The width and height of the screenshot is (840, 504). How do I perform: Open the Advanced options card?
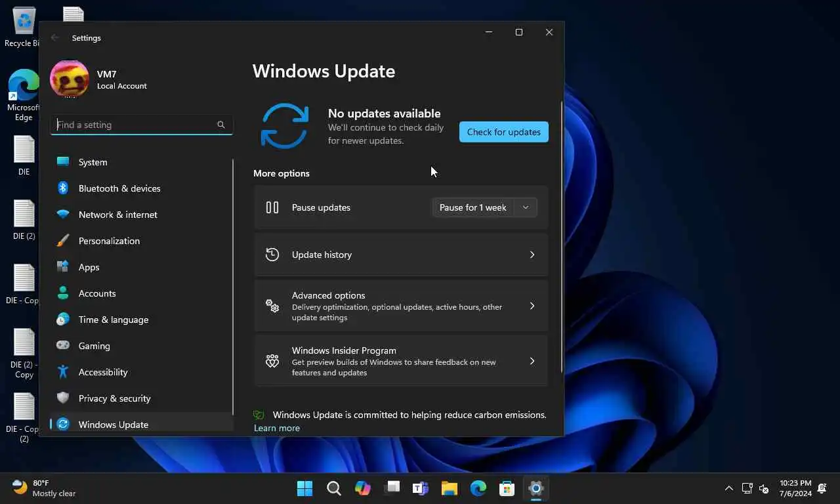tap(401, 306)
